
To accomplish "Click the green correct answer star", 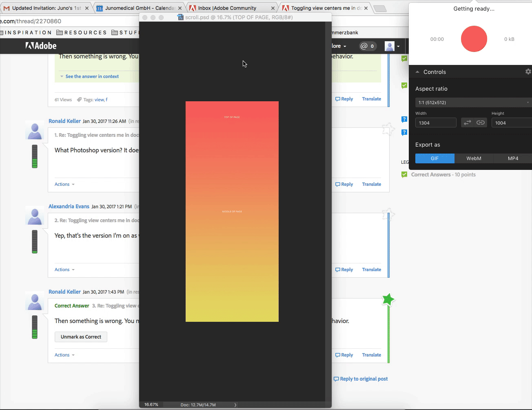I will [388, 300].
